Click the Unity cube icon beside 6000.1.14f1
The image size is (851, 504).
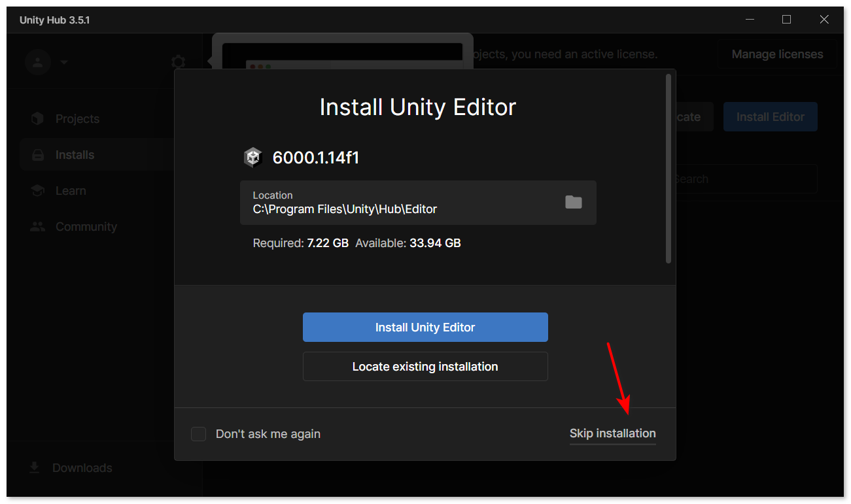252,158
